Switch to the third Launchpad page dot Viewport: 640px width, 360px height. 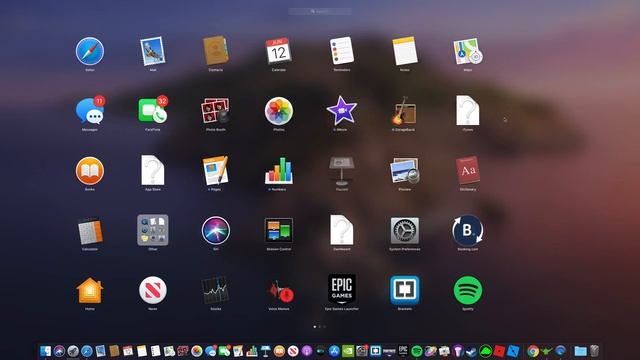(x=324, y=327)
